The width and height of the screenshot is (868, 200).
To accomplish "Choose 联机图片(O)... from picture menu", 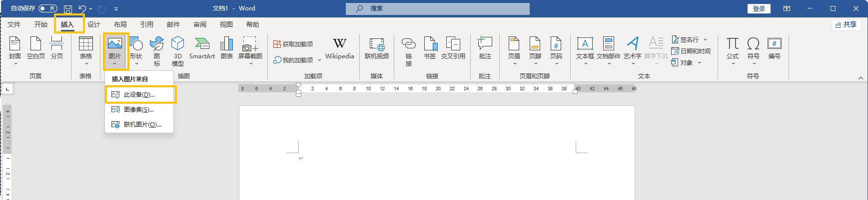I will [139, 124].
